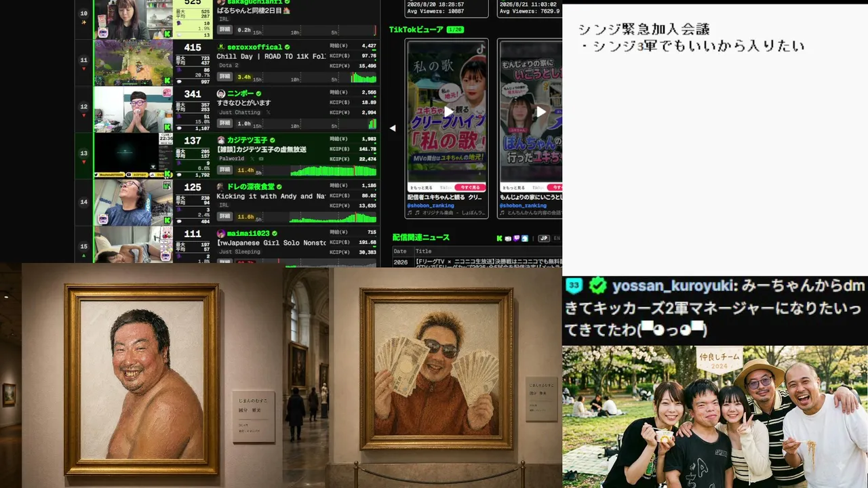Screen dimensions: 868x488
Task: Click the title 'すきなひとがいます'
Action: (243, 103)
